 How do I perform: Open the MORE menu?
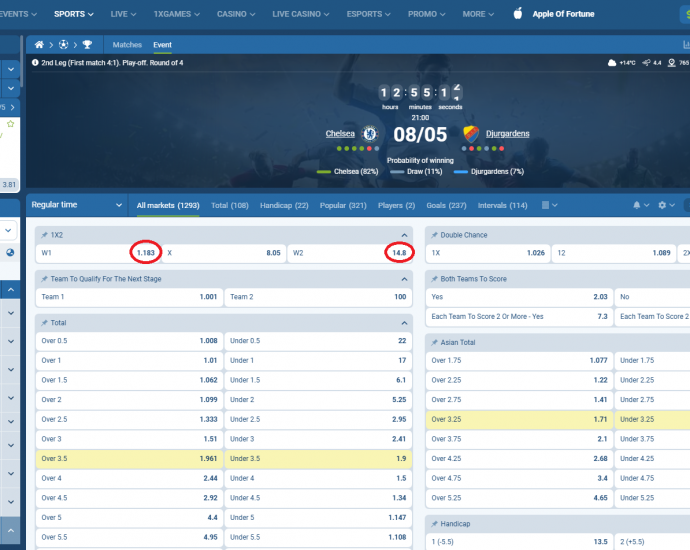coord(478,14)
